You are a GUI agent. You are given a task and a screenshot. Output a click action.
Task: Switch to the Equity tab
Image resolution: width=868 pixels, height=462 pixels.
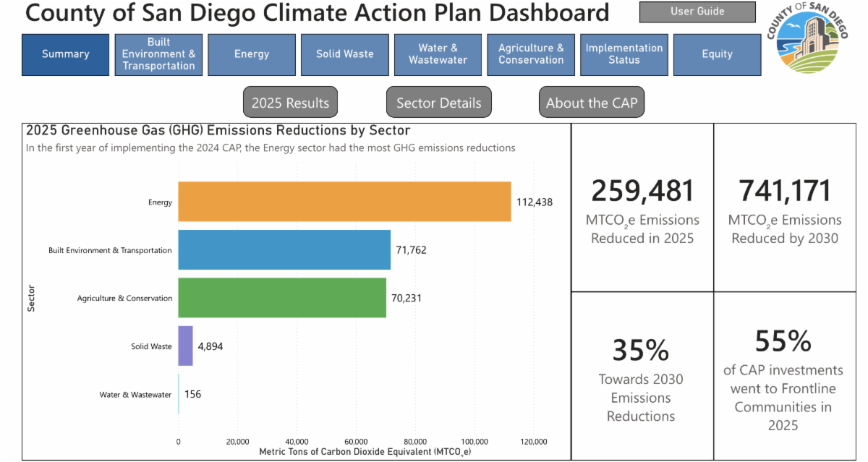[x=718, y=54]
